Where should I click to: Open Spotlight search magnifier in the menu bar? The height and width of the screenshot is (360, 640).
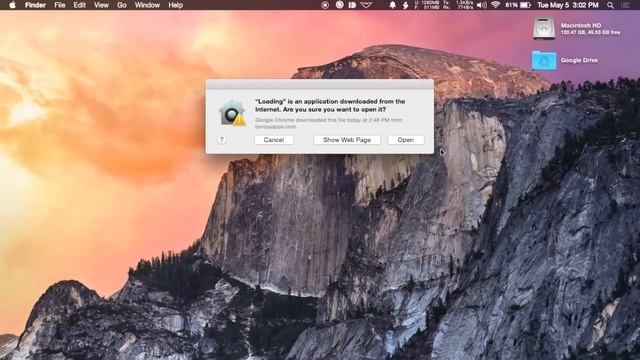pos(610,5)
